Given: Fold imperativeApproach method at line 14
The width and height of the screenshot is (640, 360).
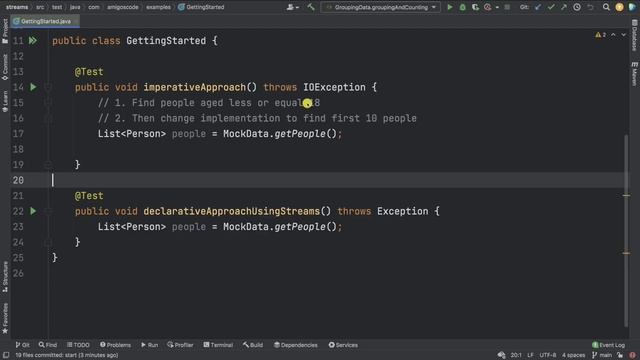Looking at the screenshot, I should pyautogui.click(x=48, y=87).
